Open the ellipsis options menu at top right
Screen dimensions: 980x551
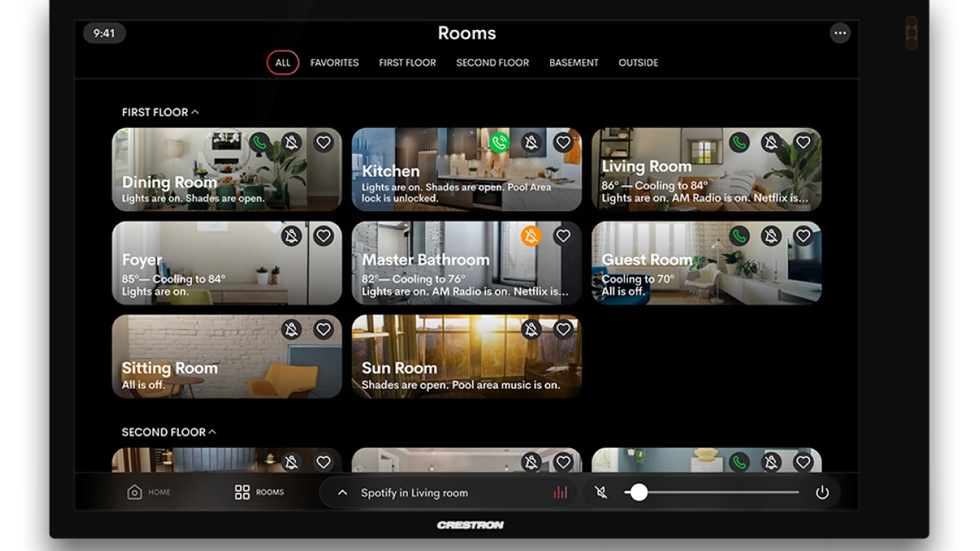840,32
